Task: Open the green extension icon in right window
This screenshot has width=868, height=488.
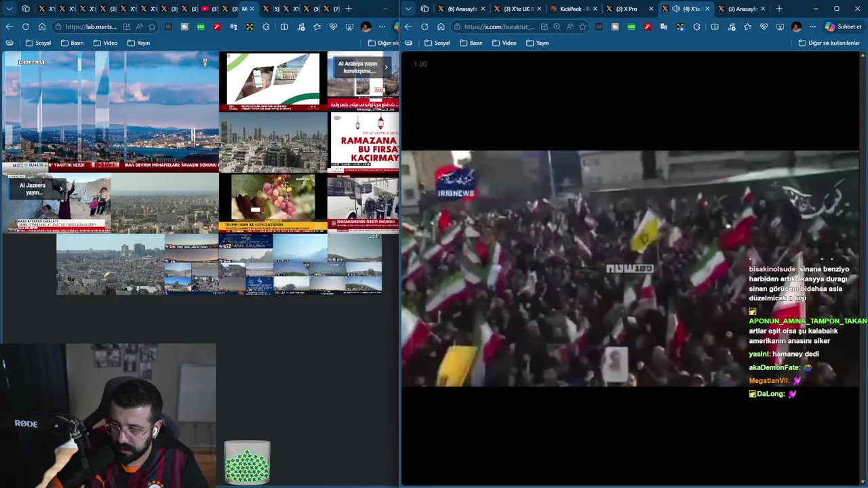Action: pyautogui.click(x=631, y=26)
